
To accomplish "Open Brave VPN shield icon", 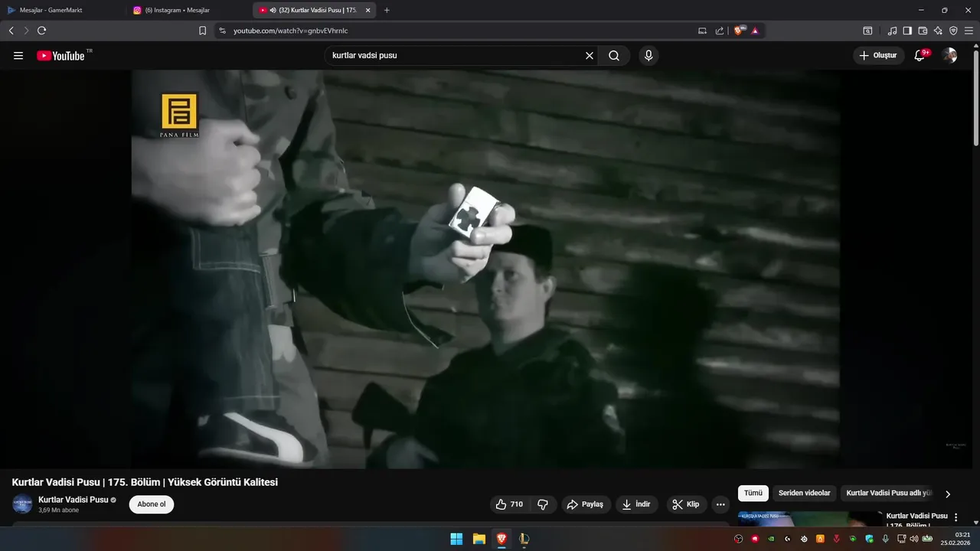I will 953,31.
